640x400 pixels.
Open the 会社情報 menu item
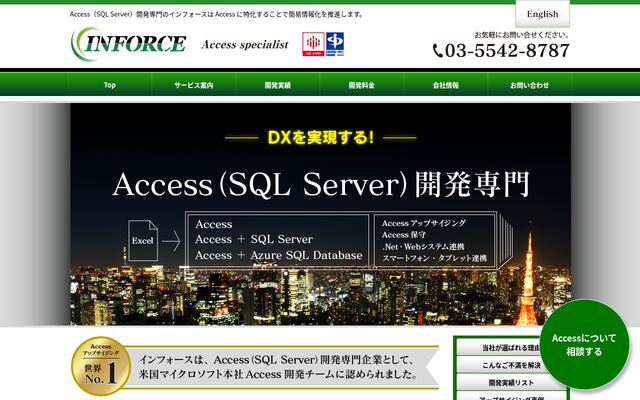point(446,85)
